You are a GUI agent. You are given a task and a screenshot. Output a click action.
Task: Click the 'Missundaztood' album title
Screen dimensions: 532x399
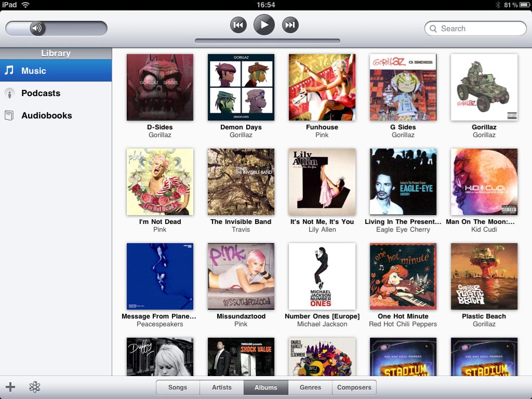241,316
